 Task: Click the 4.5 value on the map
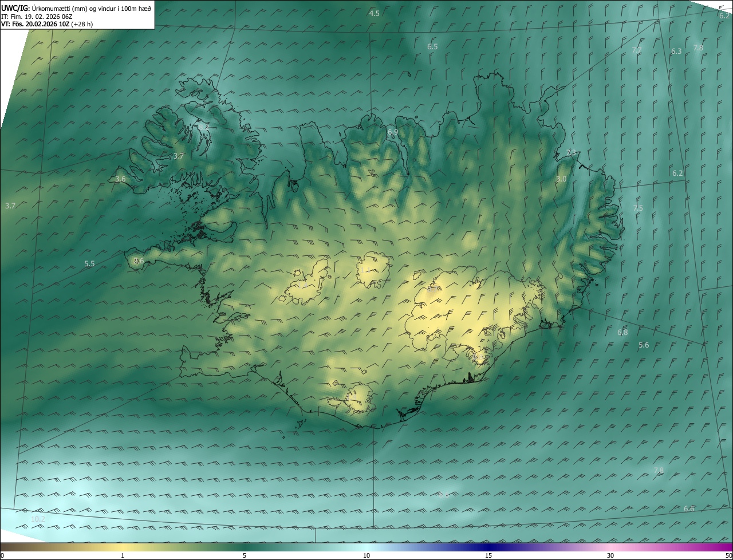[374, 13]
